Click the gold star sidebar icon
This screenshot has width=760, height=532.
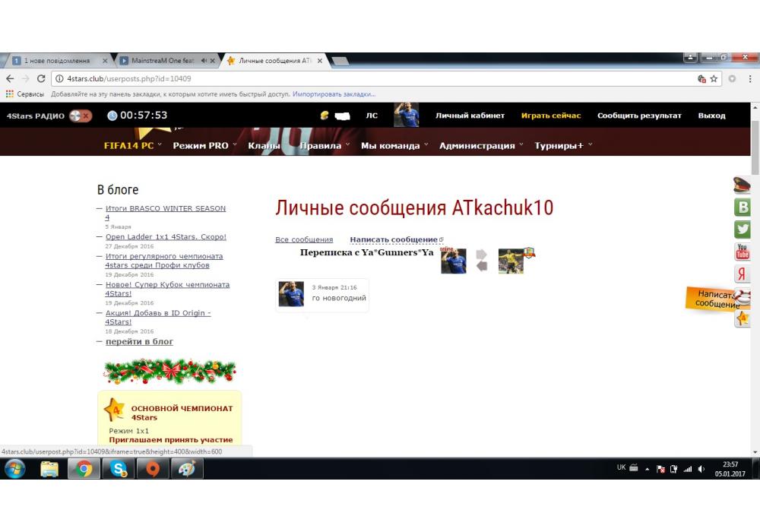pos(743,318)
